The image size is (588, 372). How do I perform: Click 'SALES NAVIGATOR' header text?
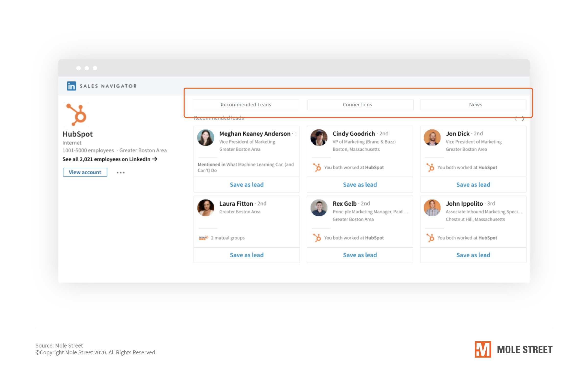tap(108, 86)
